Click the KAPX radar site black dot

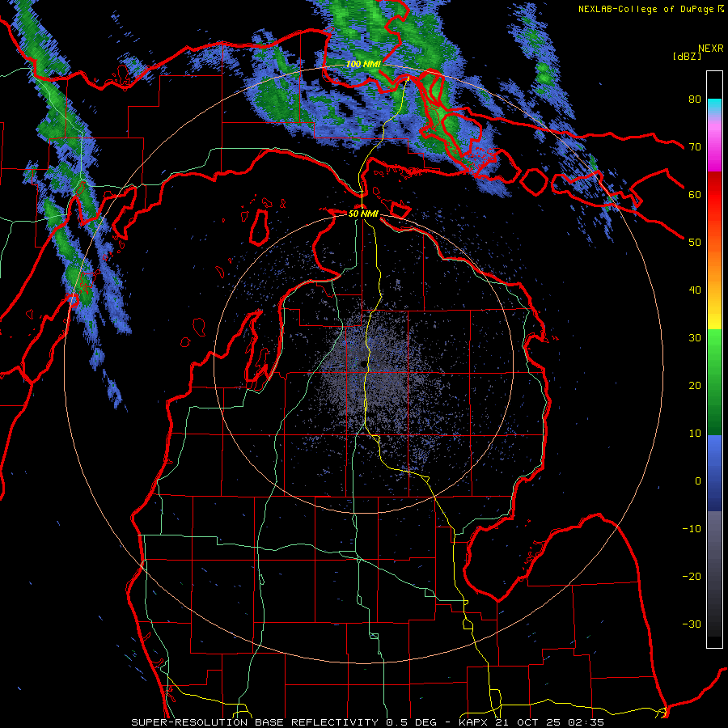tap(363, 365)
